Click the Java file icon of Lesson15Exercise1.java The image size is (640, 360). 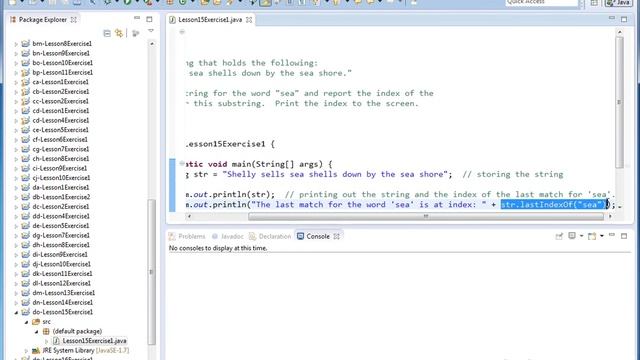pyautogui.click(x=56, y=341)
